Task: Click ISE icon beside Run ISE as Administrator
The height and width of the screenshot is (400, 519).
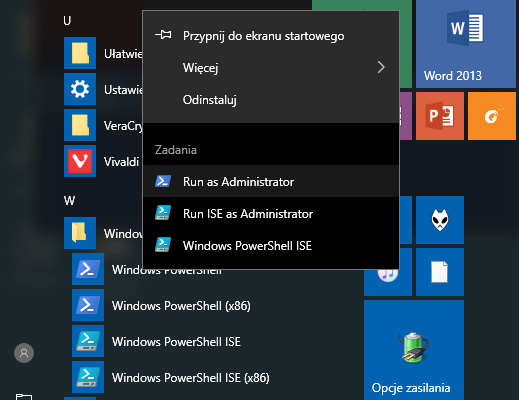Action: [163, 213]
